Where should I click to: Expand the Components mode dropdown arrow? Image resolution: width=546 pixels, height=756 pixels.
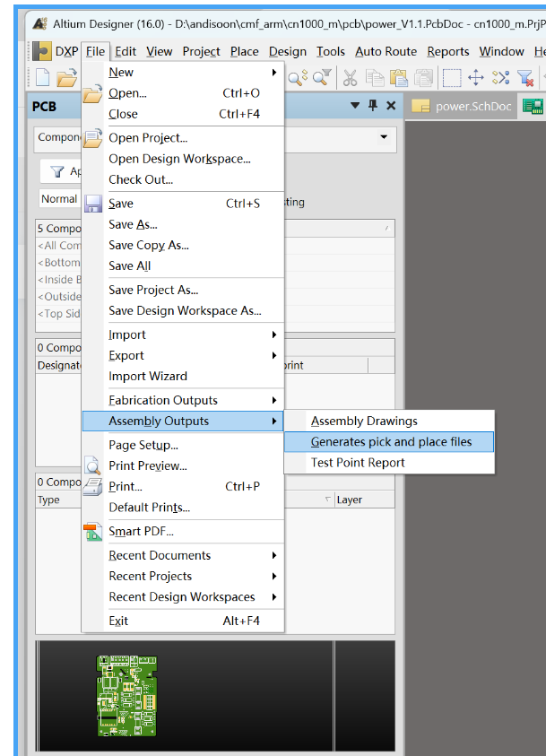[x=384, y=137]
